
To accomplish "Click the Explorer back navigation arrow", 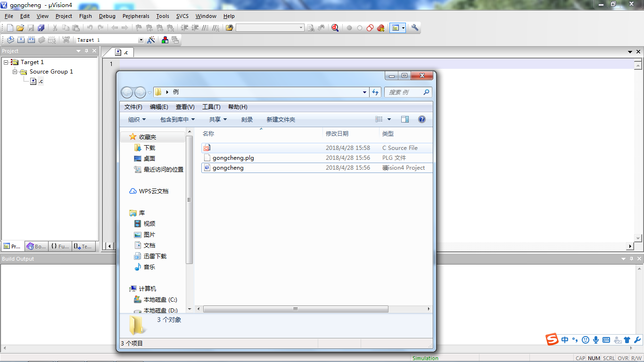I will [128, 92].
